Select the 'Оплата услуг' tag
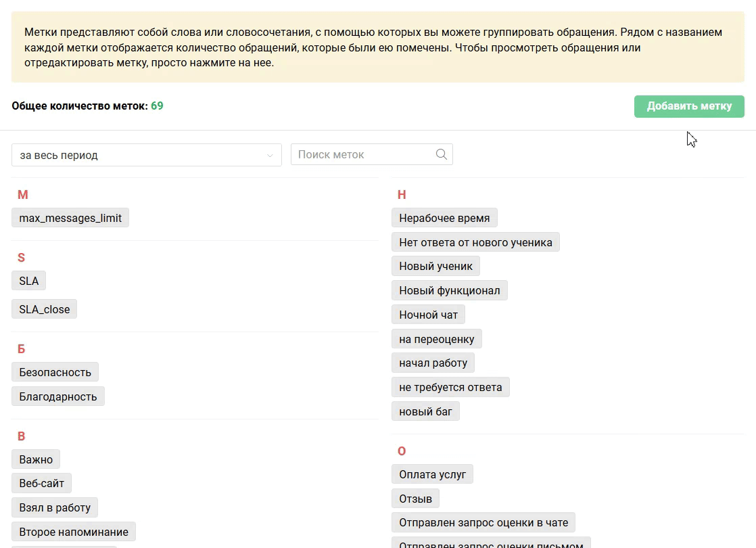Screen dimensions: 756x548 tap(433, 474)
